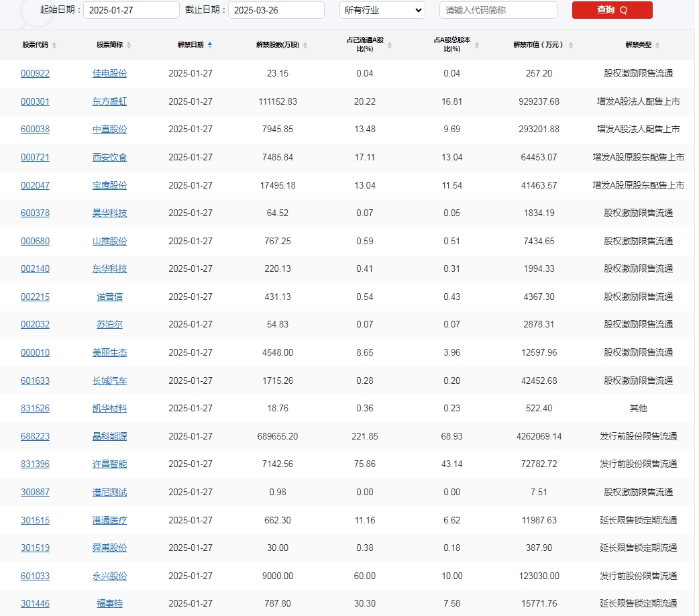Open stock code 000922 link

pos(35,74)
